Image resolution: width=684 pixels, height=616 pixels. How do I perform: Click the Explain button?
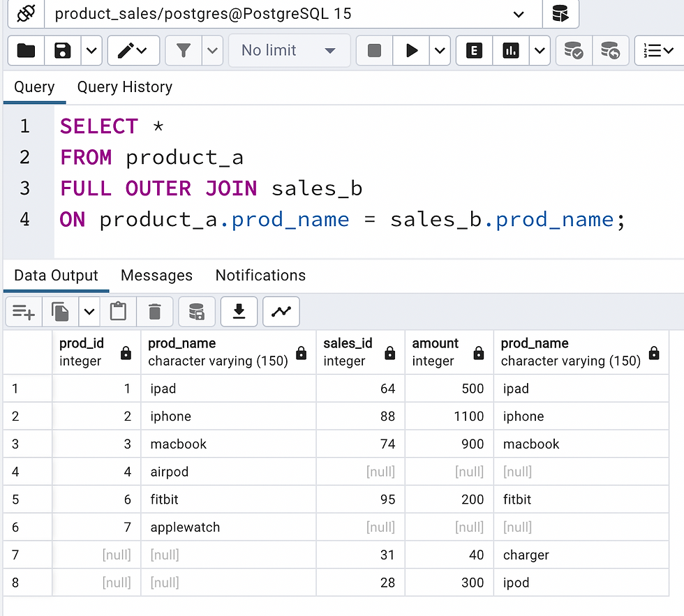click(x=474, y=50)
